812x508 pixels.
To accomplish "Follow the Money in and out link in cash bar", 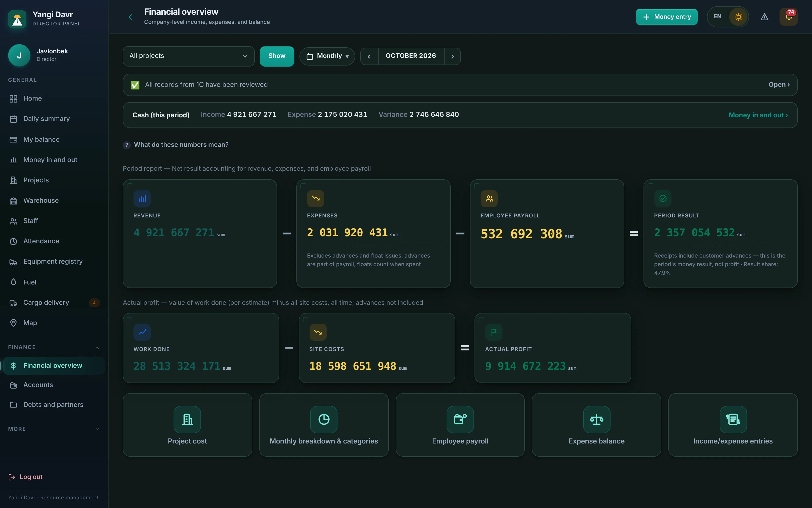I will pyautogui.click(x=758, y=115).
